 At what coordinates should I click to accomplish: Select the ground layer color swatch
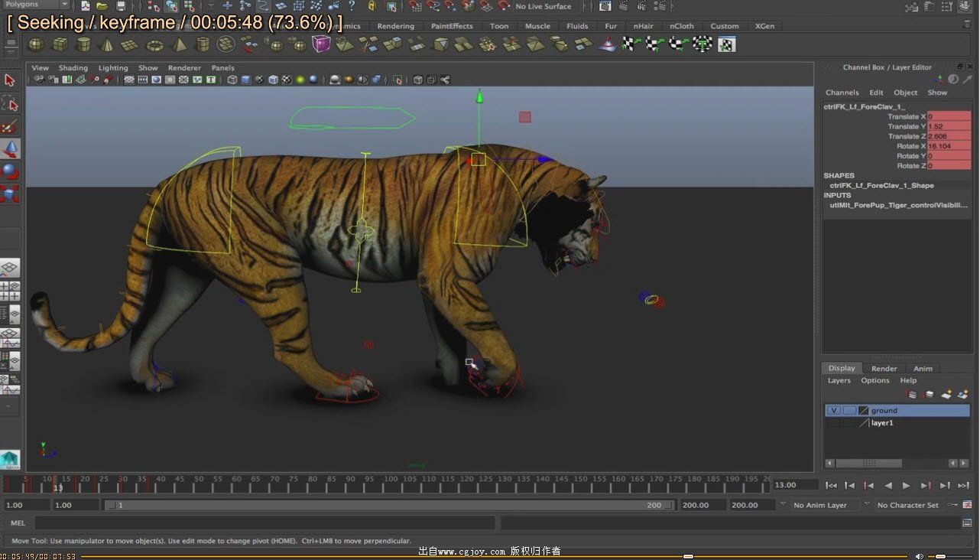pos(863,411)
